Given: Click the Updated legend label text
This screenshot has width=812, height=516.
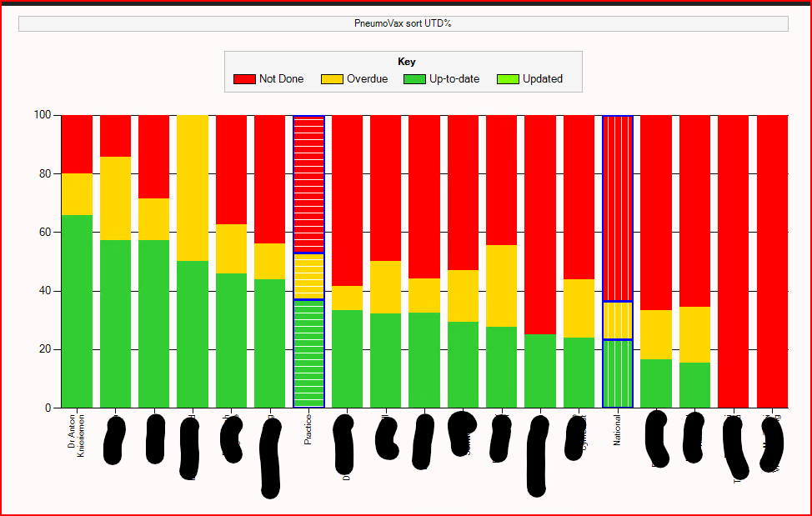Looking at the screenshot, I should 543,79.
